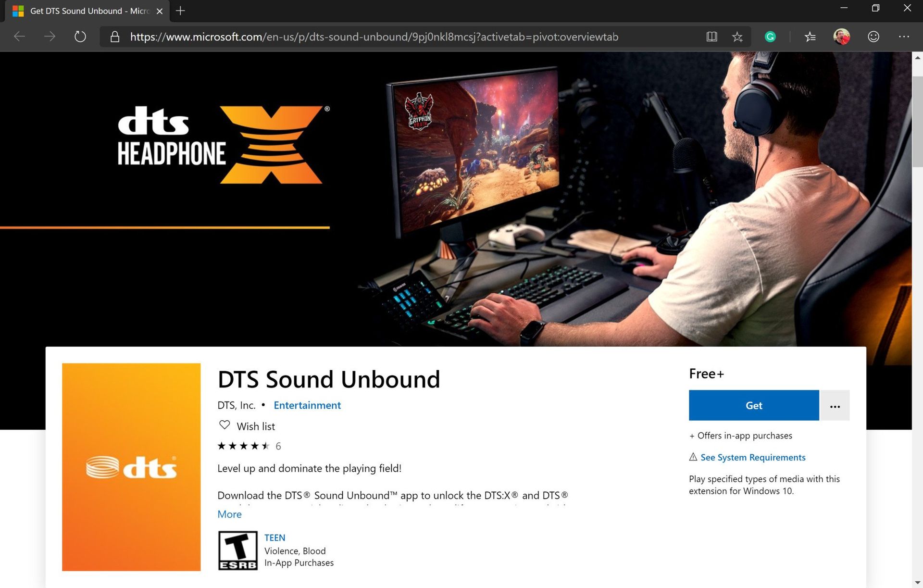Open the Grammarly extension

[x=770, y=37]
